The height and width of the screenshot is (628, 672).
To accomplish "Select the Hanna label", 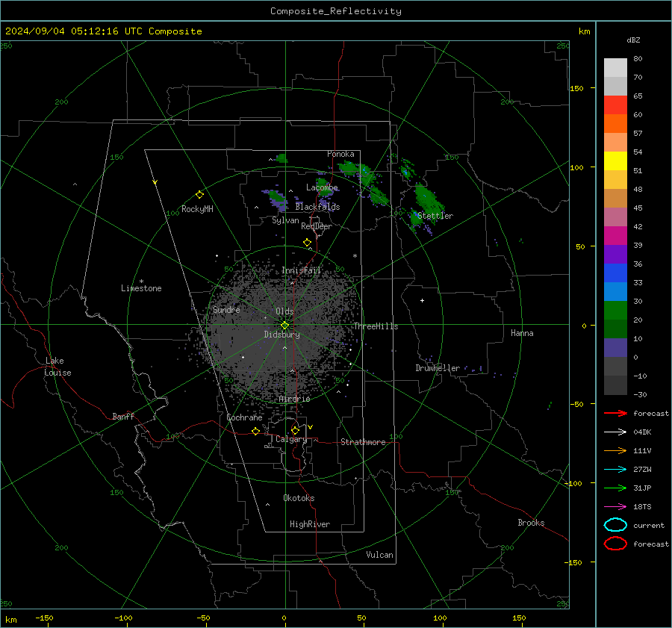I will (x=522, y=333).
